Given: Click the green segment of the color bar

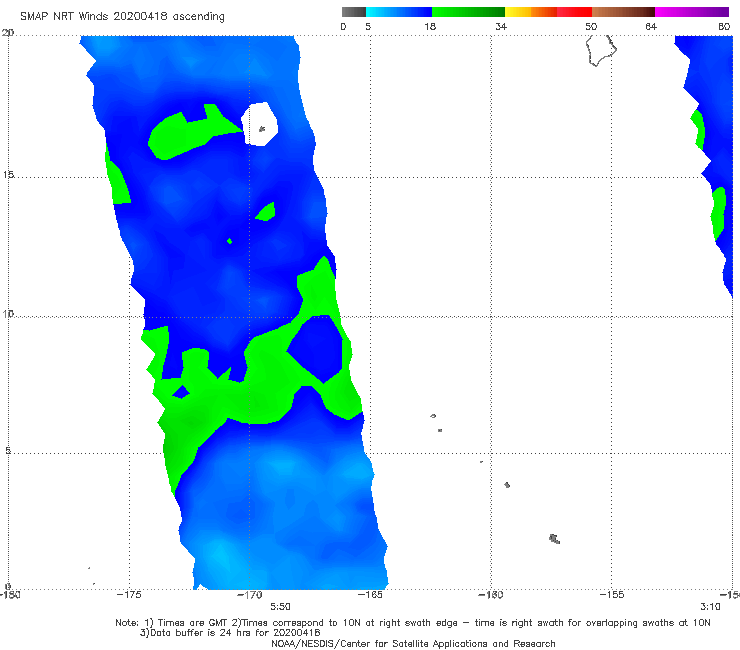Looking at the screenshot, I should (468, 12).
